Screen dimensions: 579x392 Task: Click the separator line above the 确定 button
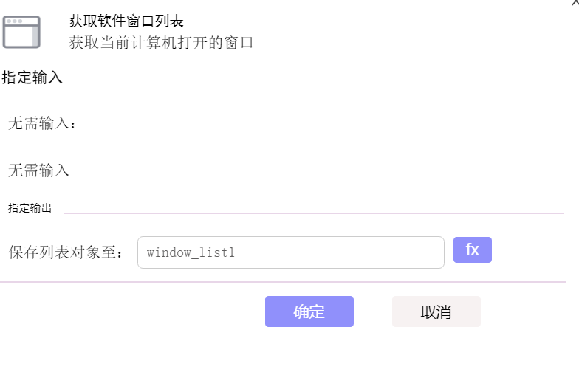(x=284, y=282)
